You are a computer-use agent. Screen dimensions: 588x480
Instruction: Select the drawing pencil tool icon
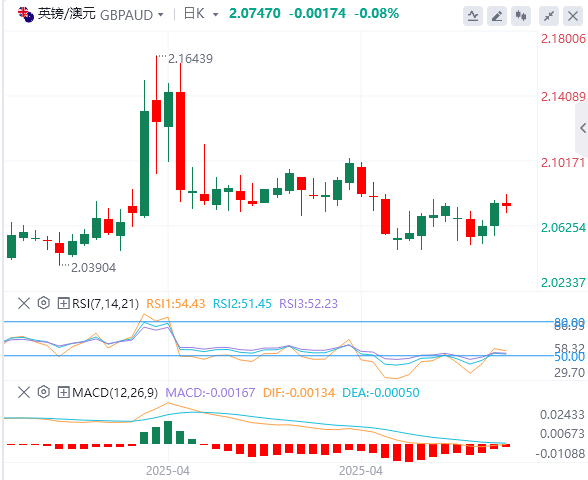tap(497, 16)
